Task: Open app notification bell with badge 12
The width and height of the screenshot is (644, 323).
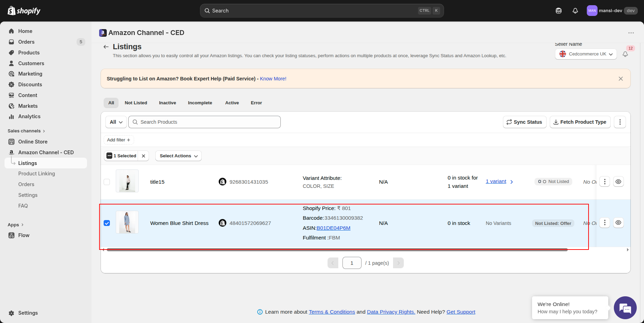Action: pyautogui.click(x=625, y=54)
